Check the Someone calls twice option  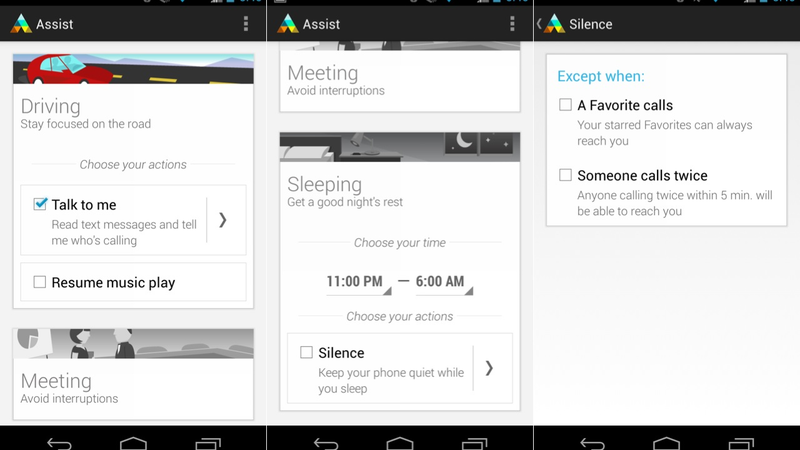[x=565, y=175]
